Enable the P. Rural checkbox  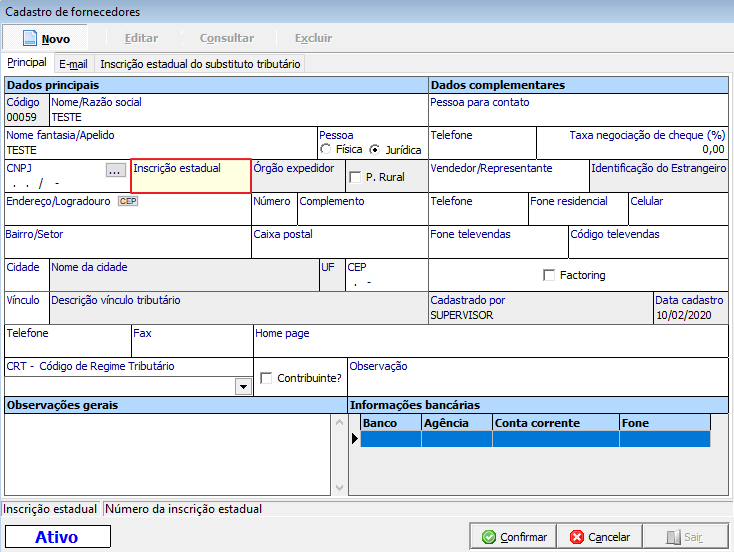355,177
